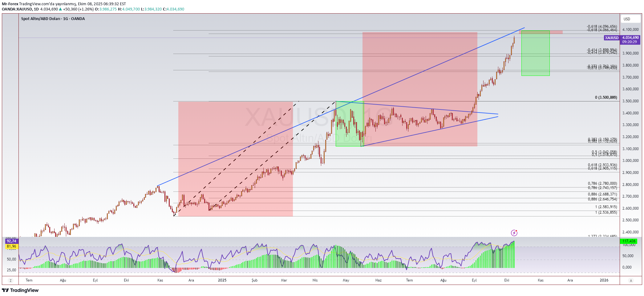Image resolution: width=644 pixels, height=296 pixels.
Task: Click the Haz month label on time axis
Action: (x=378, y=280)
